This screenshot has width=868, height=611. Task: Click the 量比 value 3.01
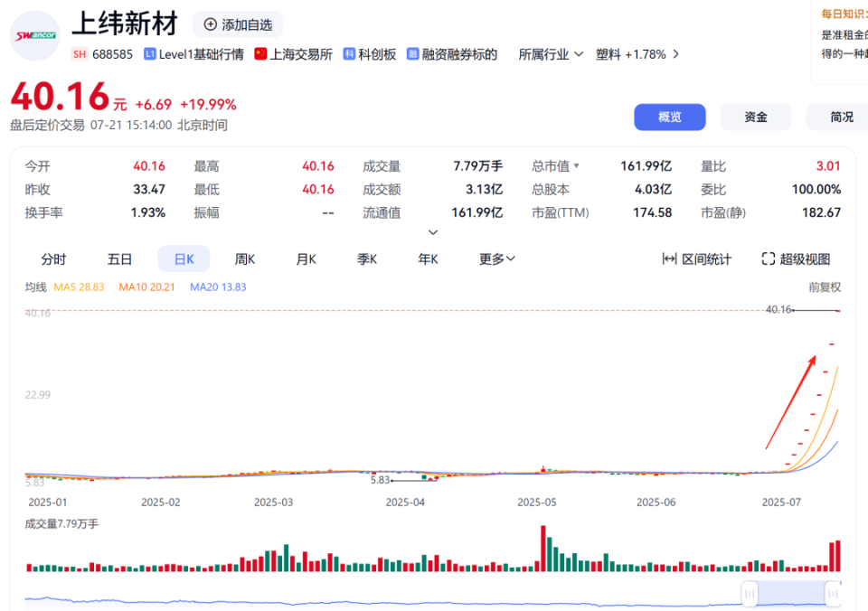(x=828, y=166)
